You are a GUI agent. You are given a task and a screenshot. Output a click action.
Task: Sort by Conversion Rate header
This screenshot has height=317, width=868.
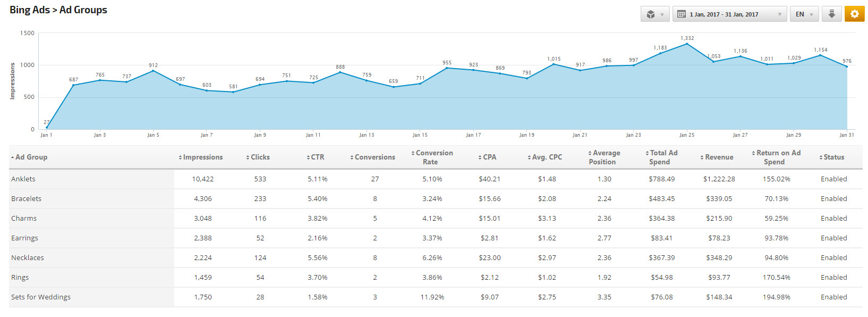pos(432,157)
